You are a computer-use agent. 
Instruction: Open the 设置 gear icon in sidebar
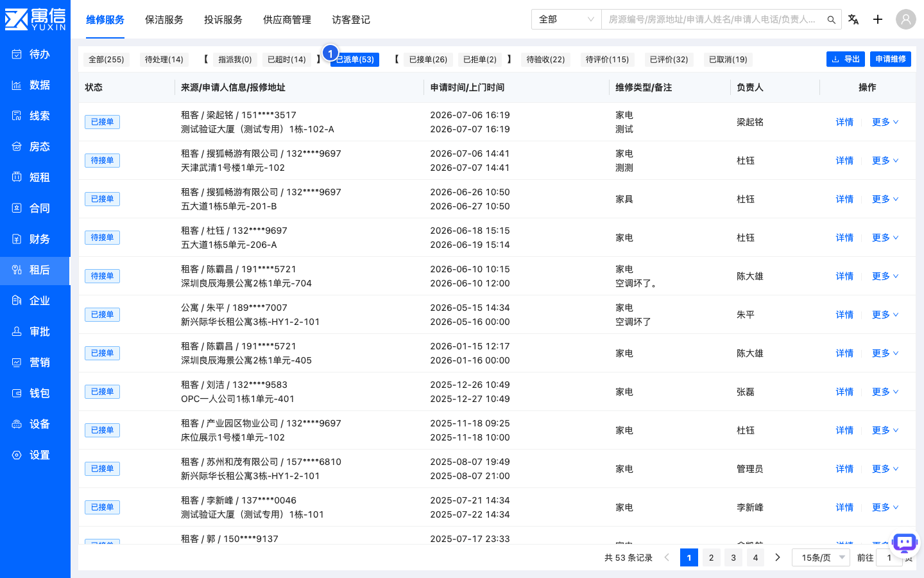17,455
